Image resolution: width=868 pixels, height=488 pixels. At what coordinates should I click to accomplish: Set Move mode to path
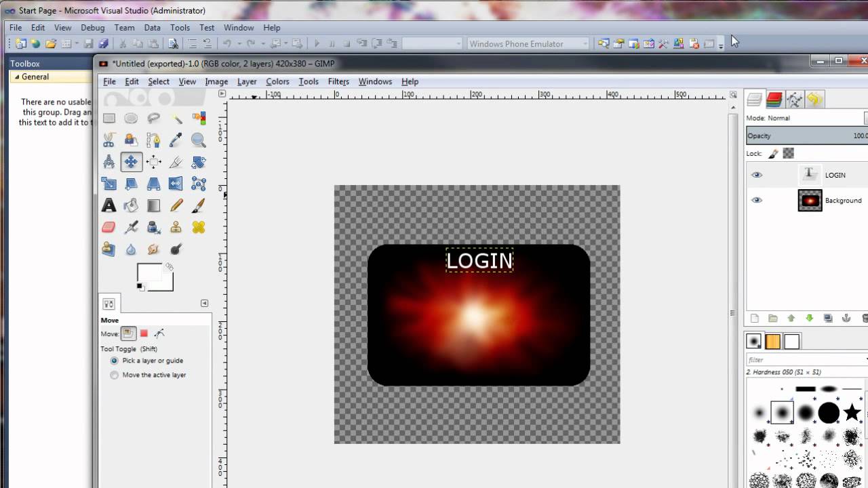tap(159, 333)
